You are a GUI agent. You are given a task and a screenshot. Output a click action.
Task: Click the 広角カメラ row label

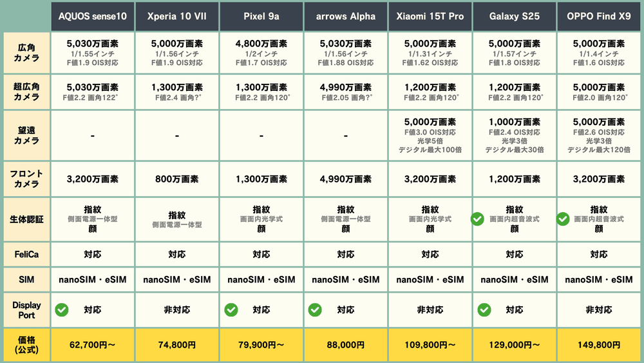point(24,54)
